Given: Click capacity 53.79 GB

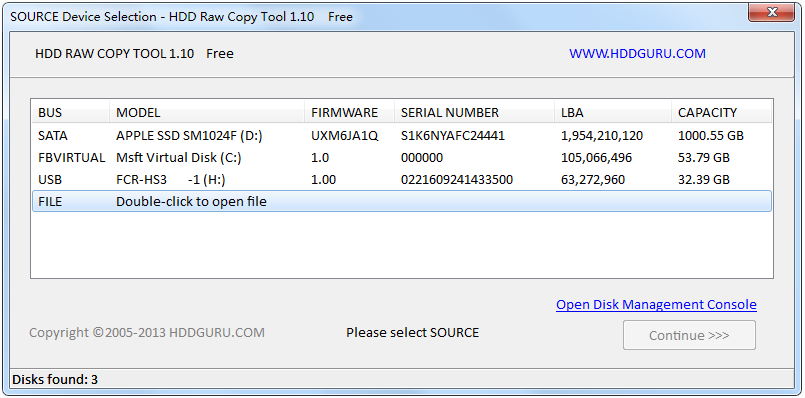Looking at the screenshot, I should (x=703, y=158).
